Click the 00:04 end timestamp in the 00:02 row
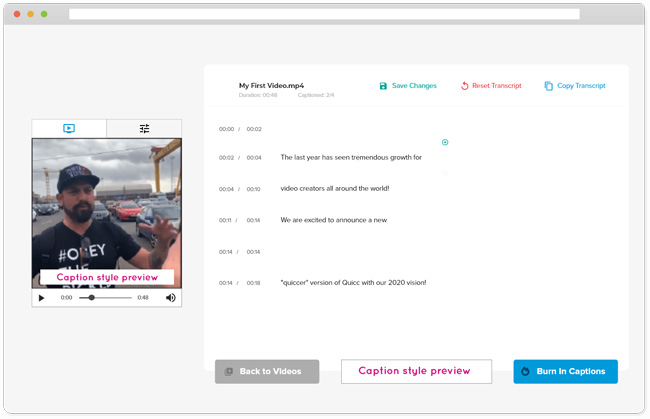Viewport: 650px width, 419px height. 254,158
